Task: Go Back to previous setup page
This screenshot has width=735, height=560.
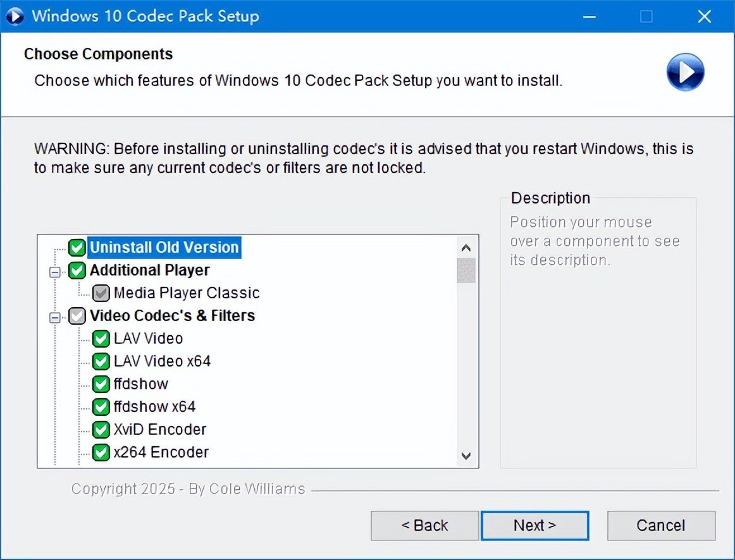Action: click(424, 525)
